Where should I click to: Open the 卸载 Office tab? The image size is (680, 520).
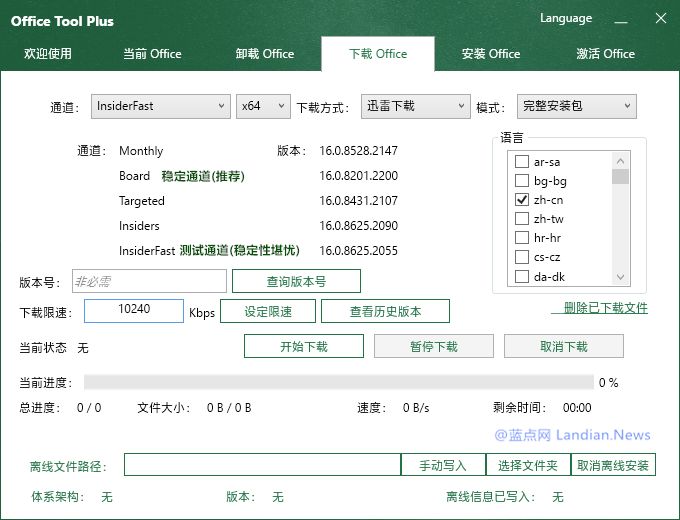tap(265, 54)
